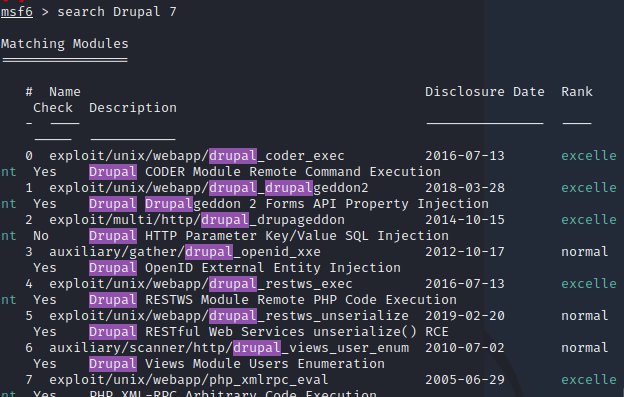The image size is (624, 397).
Task: Click the 'Matching Modules' heading
Action: point(65,44)
